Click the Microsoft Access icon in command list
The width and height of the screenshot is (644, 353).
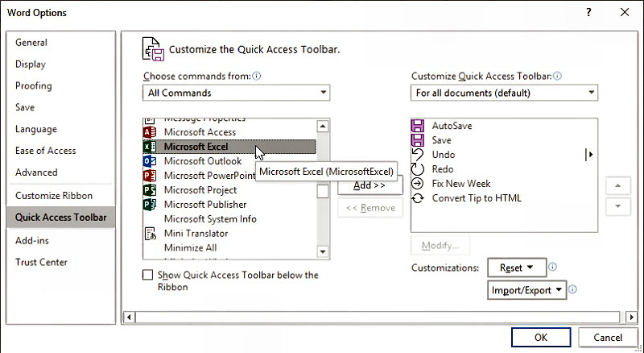tap(150, 132)
